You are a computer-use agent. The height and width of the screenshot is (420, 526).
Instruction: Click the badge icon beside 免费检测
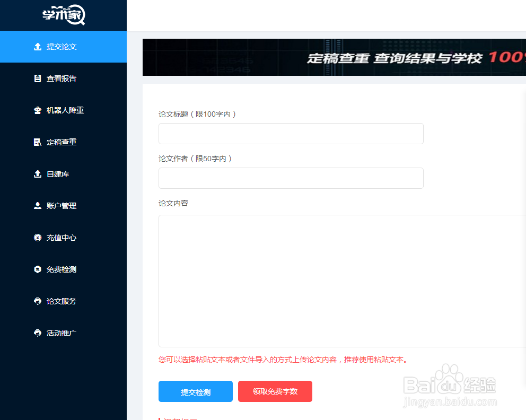click(x=38, y=269)
